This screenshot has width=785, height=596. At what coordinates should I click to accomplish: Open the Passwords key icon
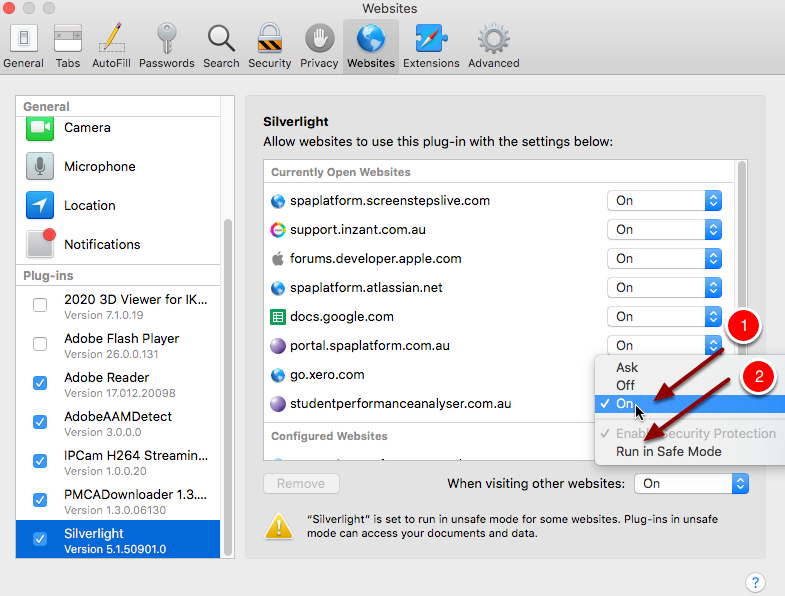tap(166, 38)
